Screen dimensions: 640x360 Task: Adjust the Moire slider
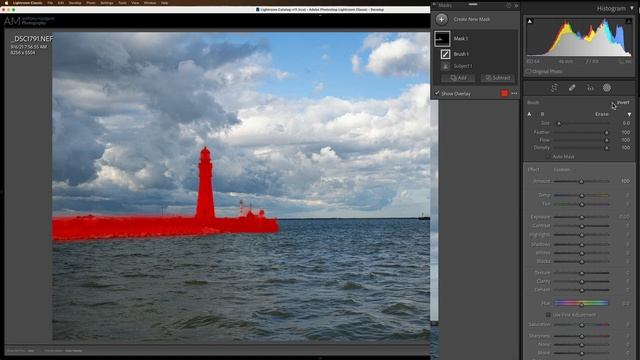tap(581, 353)
